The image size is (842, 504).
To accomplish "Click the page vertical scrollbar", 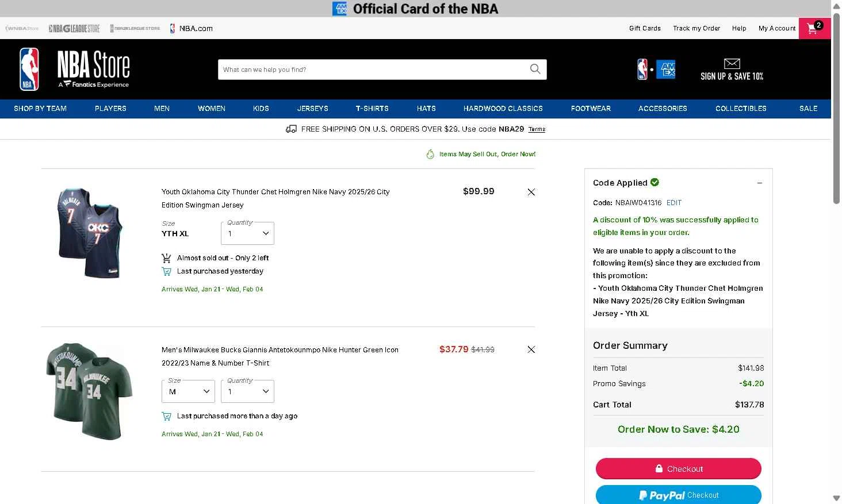I will coord(836,108).
